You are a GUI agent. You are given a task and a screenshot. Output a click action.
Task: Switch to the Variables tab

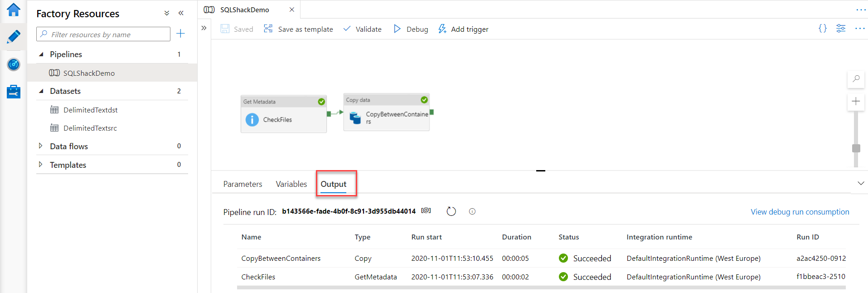291,184
